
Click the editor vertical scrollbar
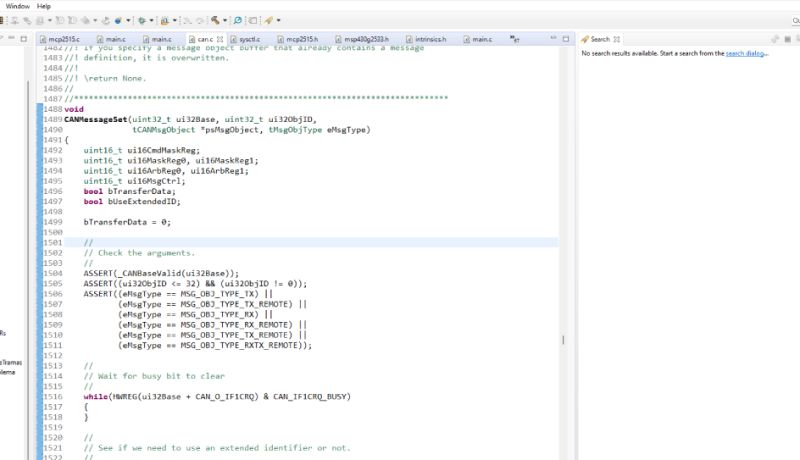tap(563, 255)
